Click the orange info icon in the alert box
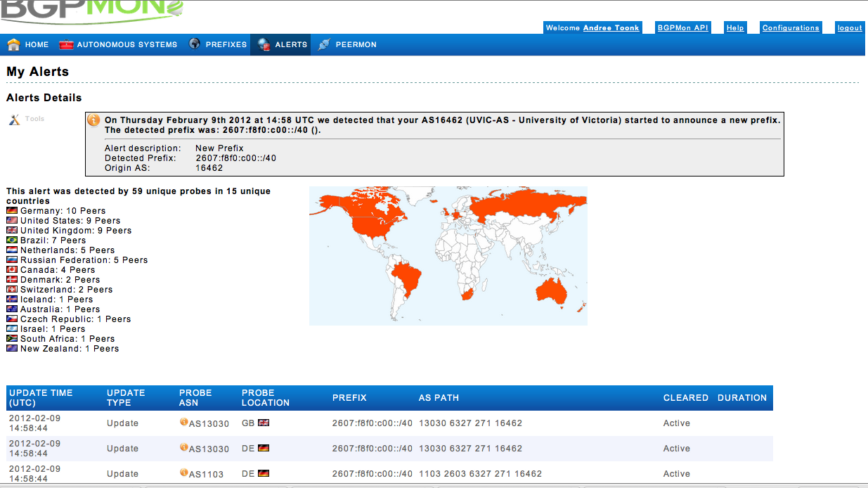The height and width of the screenshot is (488, 868). point(93,120)
